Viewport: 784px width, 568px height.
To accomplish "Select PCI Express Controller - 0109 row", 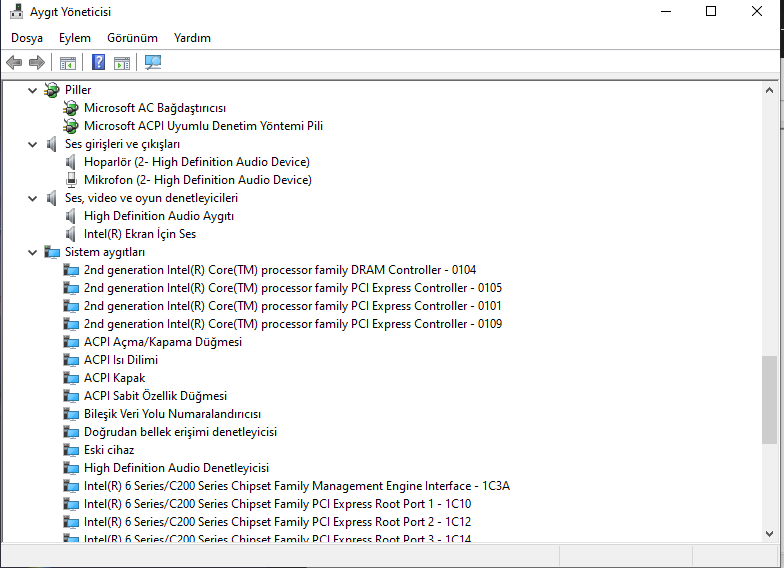I will click(293, 324).
